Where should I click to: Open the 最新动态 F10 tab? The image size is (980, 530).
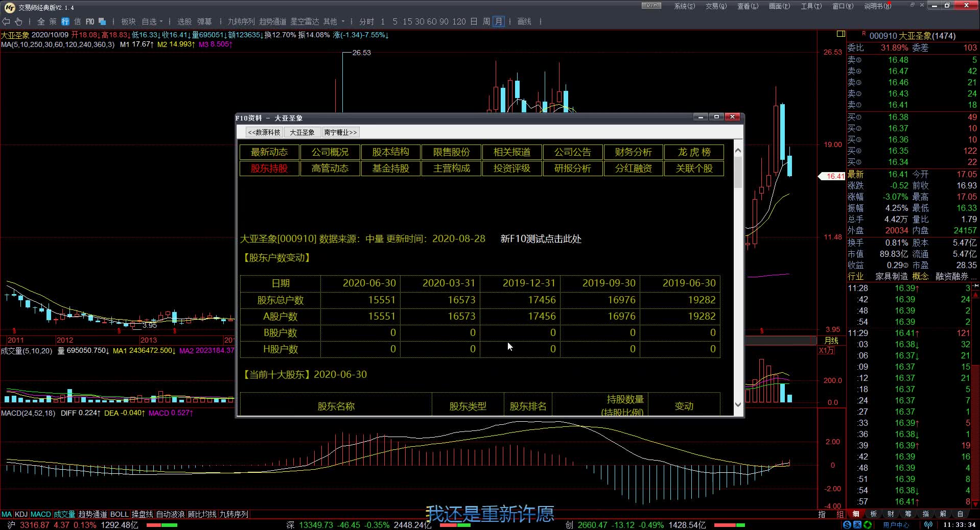pos(269,152)
